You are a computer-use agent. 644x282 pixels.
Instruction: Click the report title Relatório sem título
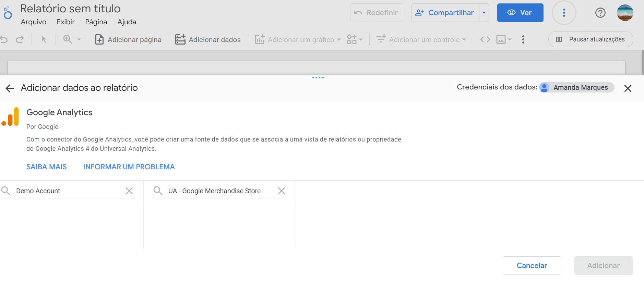(71, 8)
